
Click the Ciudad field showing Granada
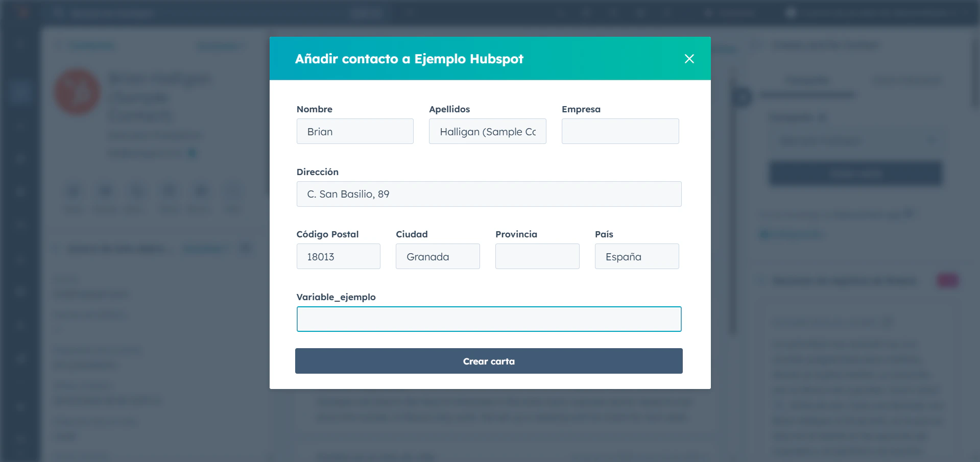point(438,256)
